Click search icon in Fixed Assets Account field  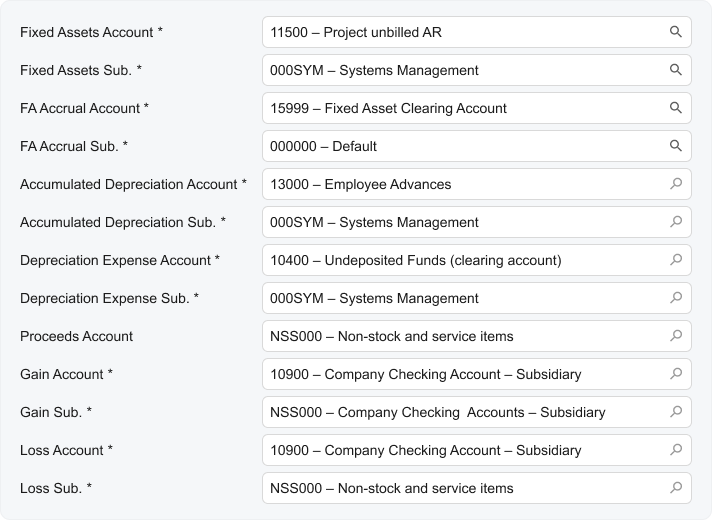coord(676,32)
